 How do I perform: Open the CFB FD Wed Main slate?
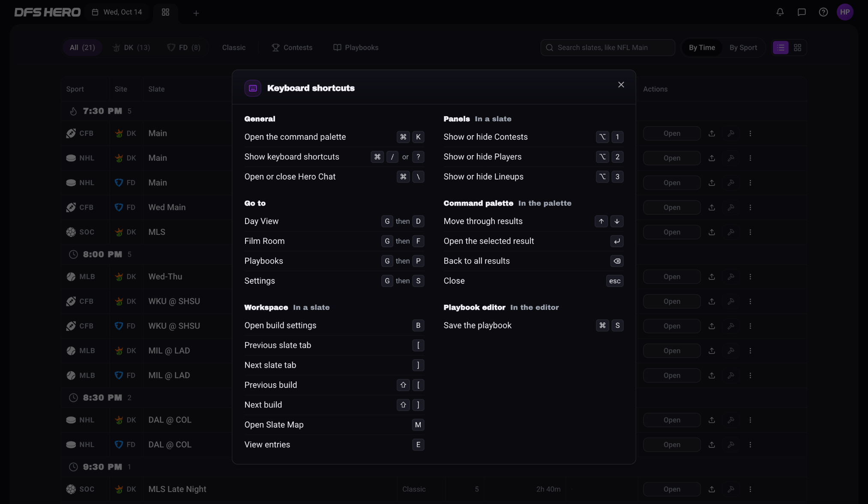coord(672,207)
